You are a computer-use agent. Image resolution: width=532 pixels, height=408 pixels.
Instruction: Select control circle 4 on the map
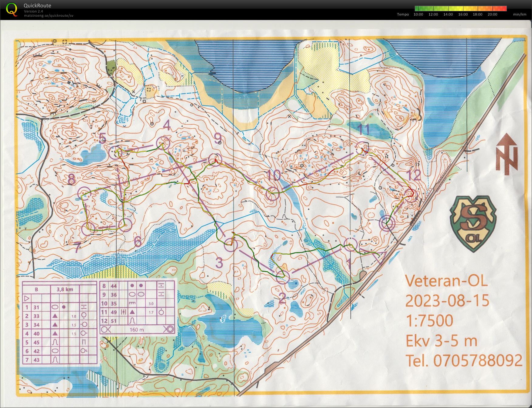[x=163, y=143]
